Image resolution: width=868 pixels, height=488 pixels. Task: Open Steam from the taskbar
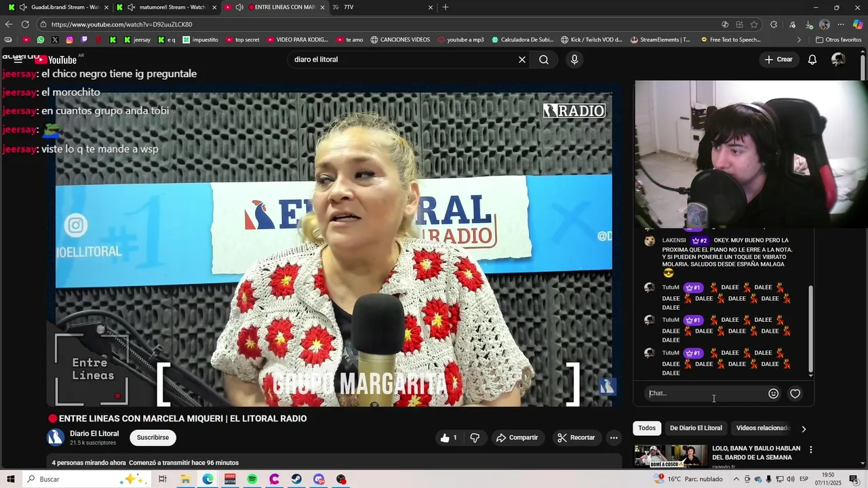click(x=297, y=479)
